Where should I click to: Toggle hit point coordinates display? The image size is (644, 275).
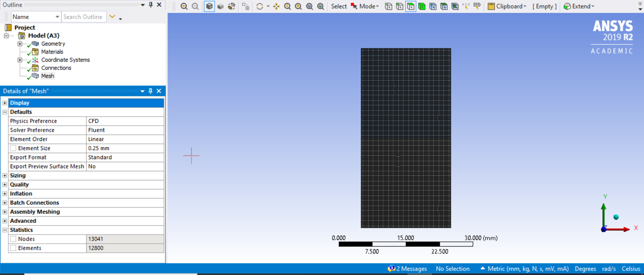point(466,6)
